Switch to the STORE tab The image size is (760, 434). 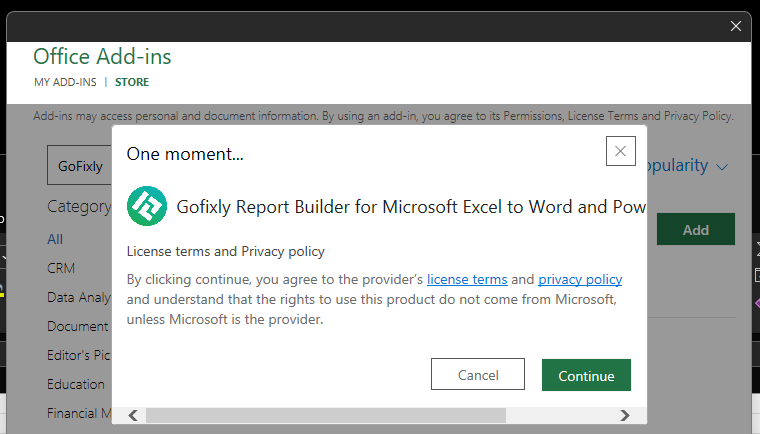(132, 82)
